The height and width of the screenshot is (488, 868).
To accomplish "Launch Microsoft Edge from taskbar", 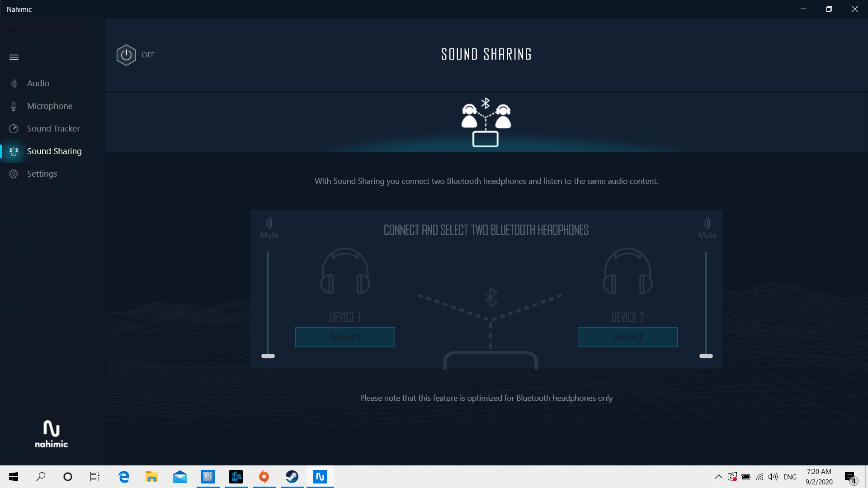I will pos(123,477).
